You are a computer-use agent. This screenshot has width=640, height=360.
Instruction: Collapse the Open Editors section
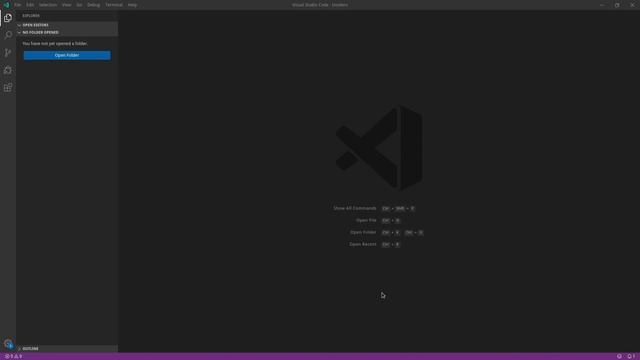pos(67,25)
